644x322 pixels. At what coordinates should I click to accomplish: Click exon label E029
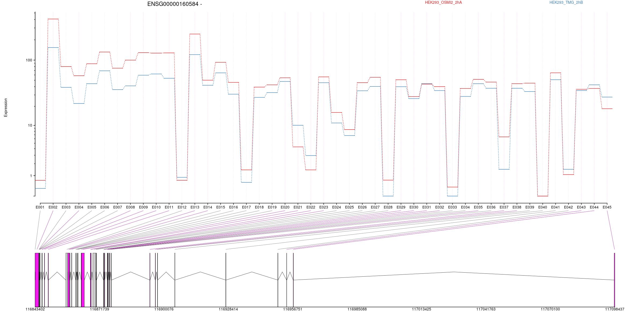coord(401,207)
